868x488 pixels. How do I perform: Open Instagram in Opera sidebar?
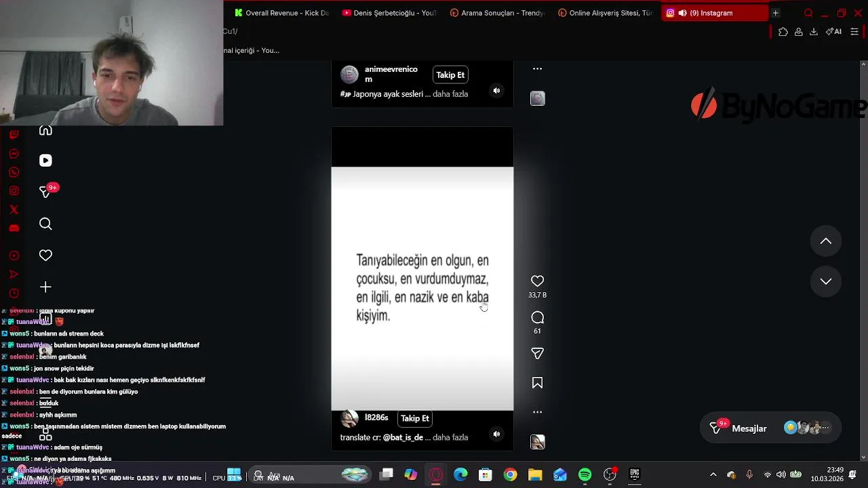(x=14, y=191)
